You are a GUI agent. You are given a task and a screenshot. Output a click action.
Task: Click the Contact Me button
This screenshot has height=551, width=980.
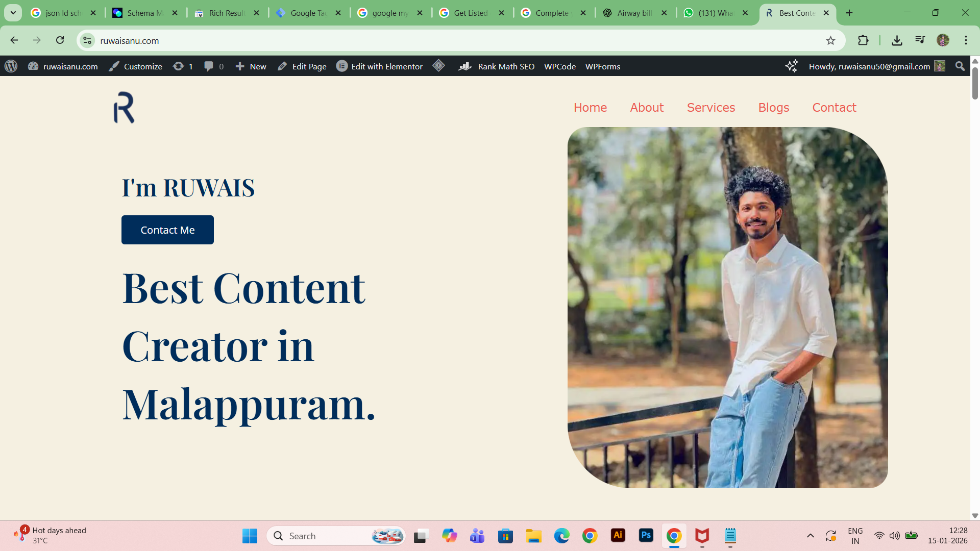[167, 230]
